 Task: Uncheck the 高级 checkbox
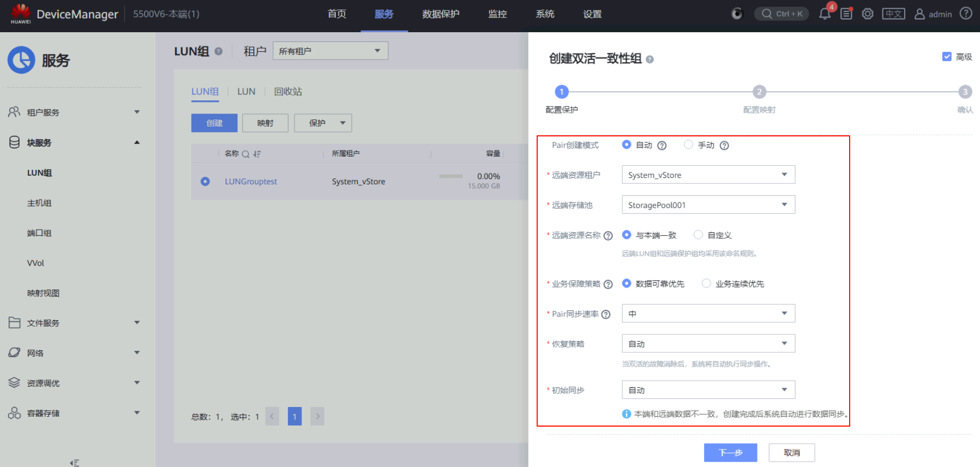947,57
